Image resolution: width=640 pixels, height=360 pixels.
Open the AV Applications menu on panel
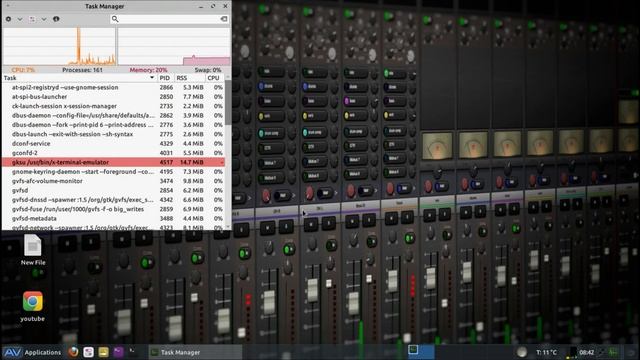tap(32, 352)
